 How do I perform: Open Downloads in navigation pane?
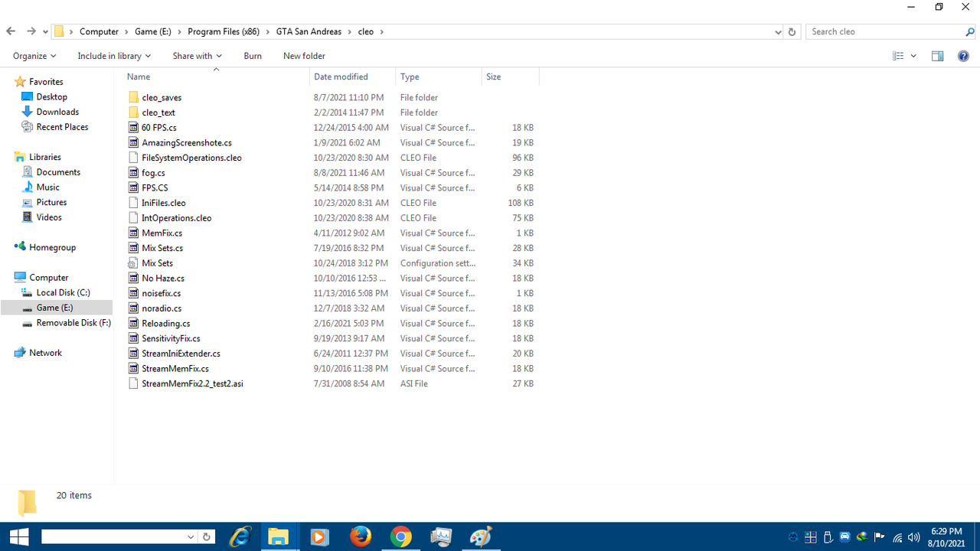57,112
